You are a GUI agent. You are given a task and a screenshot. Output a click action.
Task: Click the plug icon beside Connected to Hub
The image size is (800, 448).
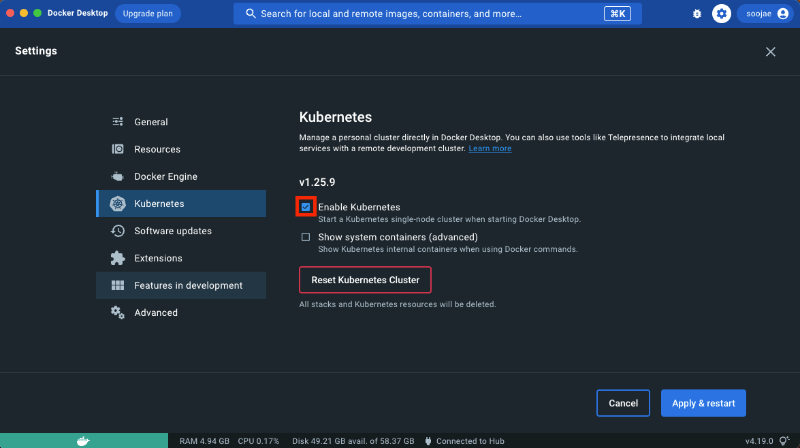point(428,441)
